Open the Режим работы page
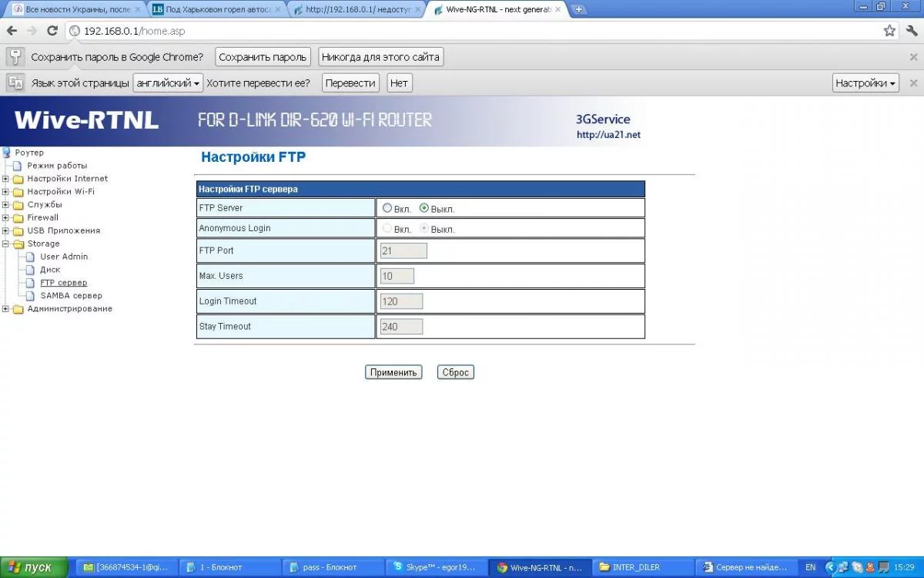 point(57,166)
